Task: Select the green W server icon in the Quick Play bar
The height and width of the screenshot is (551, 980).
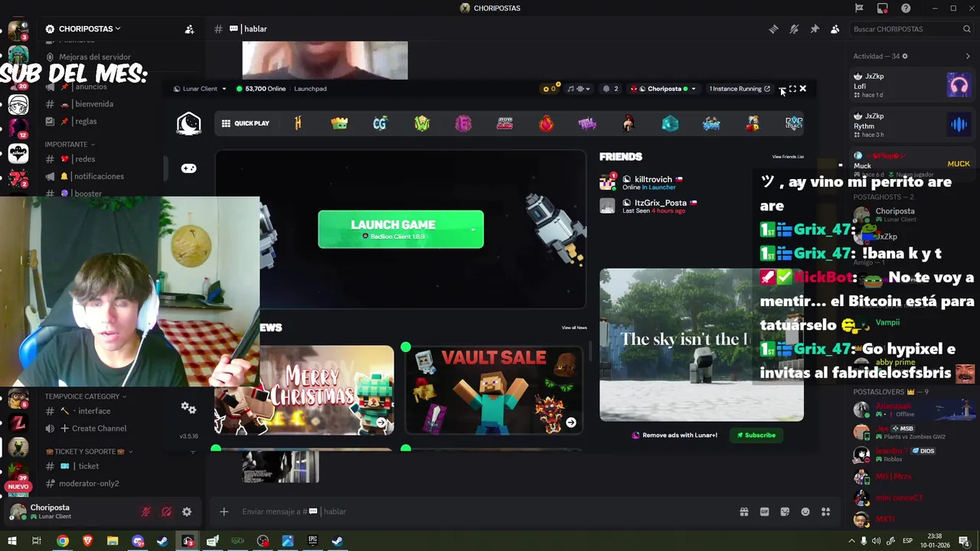Action: (x=422, y=123)
